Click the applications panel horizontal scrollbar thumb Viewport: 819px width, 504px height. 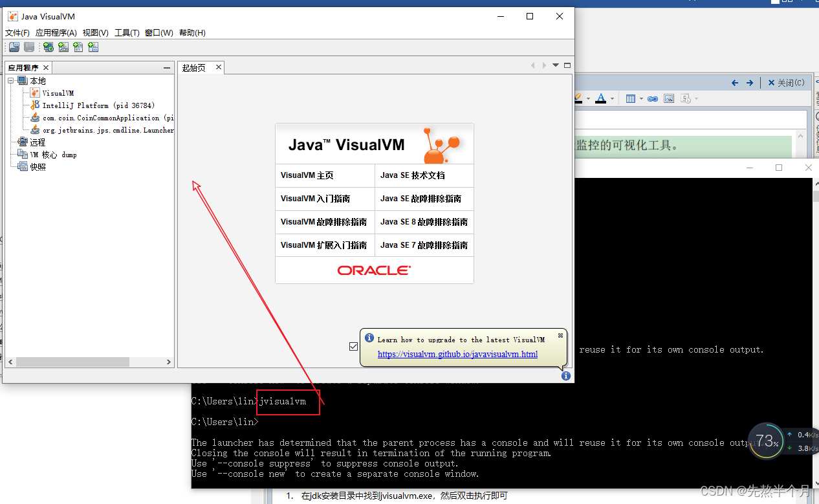coord(72,362)
